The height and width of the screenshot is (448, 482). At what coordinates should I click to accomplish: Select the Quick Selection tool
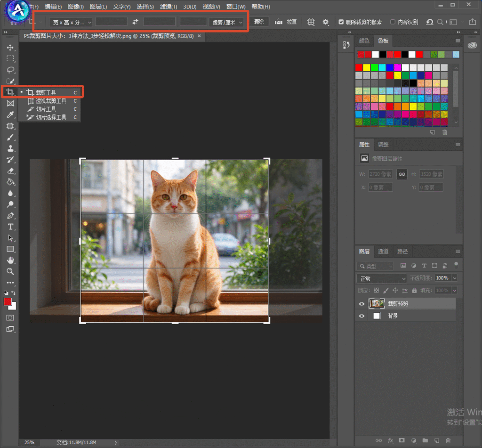[x=10, y=81]
